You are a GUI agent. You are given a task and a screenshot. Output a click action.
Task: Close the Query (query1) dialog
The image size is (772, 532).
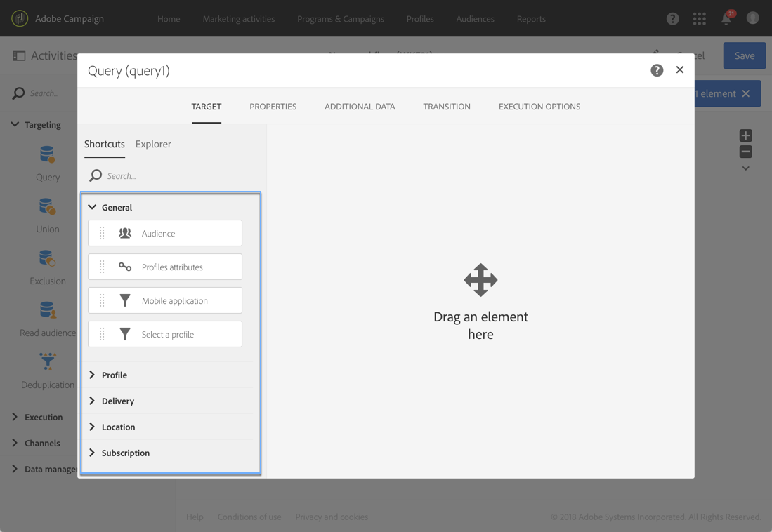[x=680, y=70]
